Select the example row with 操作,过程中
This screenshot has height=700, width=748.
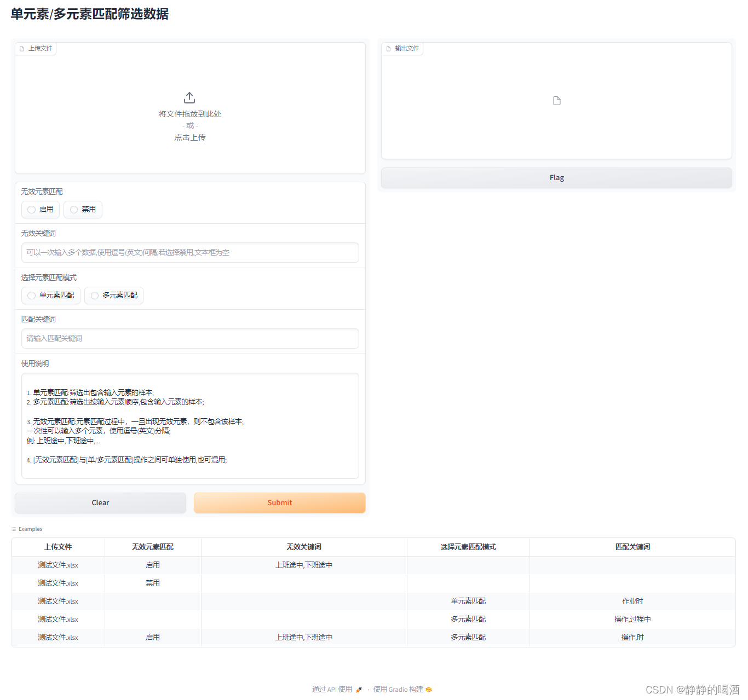click(373, 620)
